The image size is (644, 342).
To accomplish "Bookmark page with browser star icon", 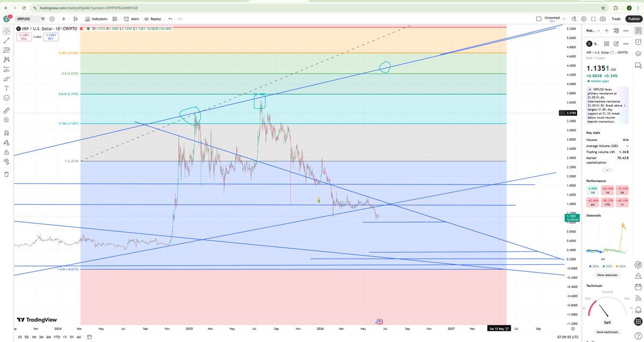I will pyautogui.click(x=603, y=8).
